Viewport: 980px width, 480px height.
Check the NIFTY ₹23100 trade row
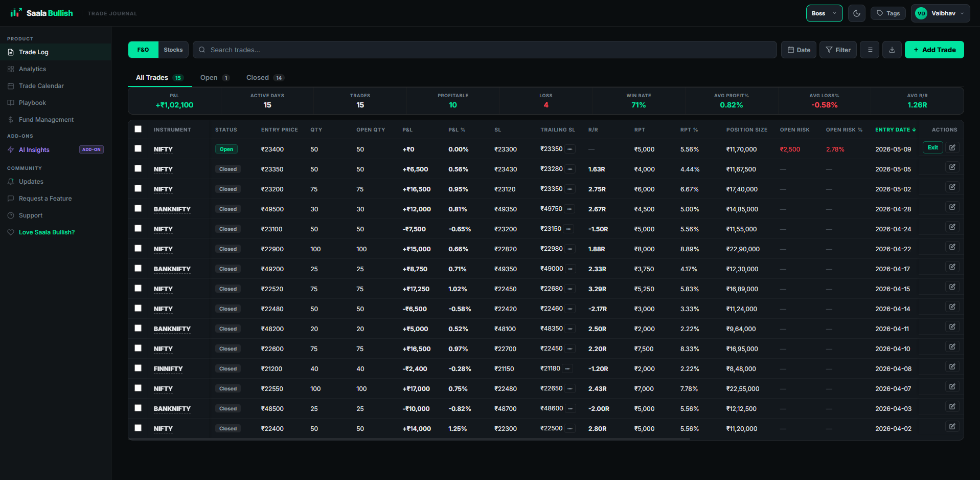click(x=138, y=228)
